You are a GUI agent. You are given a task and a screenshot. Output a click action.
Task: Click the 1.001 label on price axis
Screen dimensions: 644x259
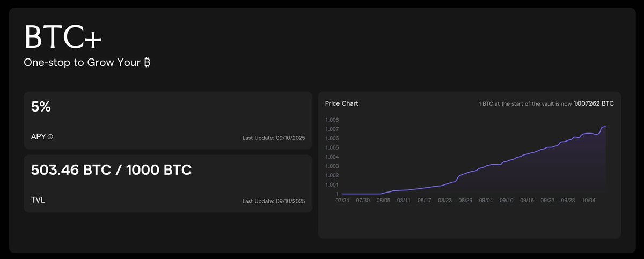point(332,184)
